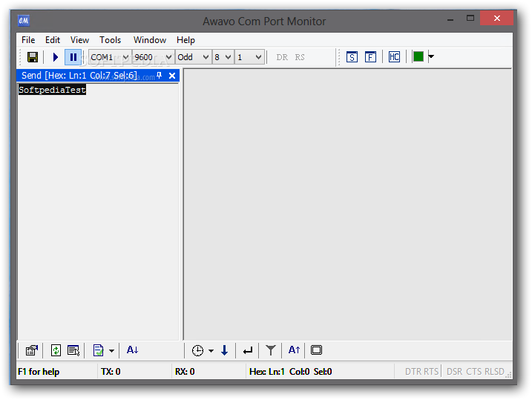Open the File menu
This screenshot has width=532, height=400.
pos(28,40)
